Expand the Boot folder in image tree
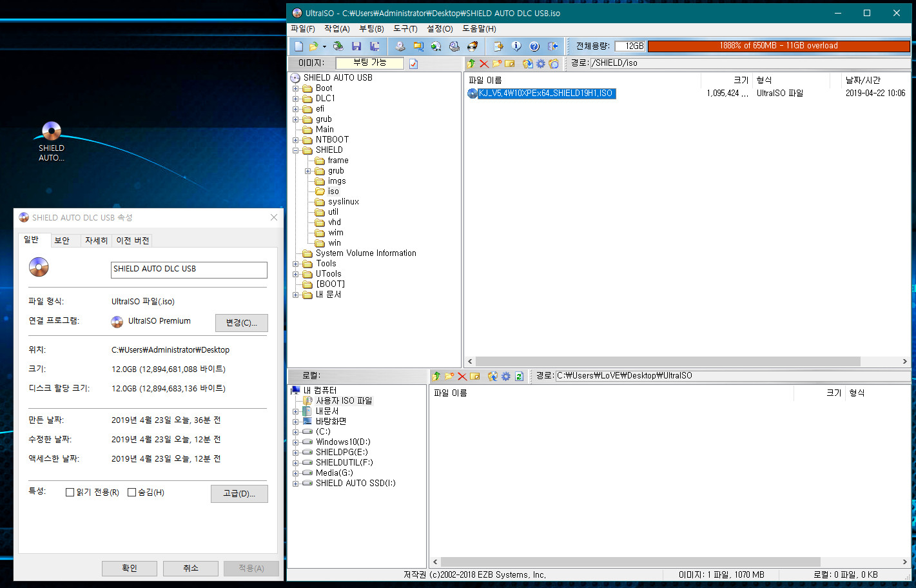The height and width of the screenshot is (588, 916). (296, 88)
